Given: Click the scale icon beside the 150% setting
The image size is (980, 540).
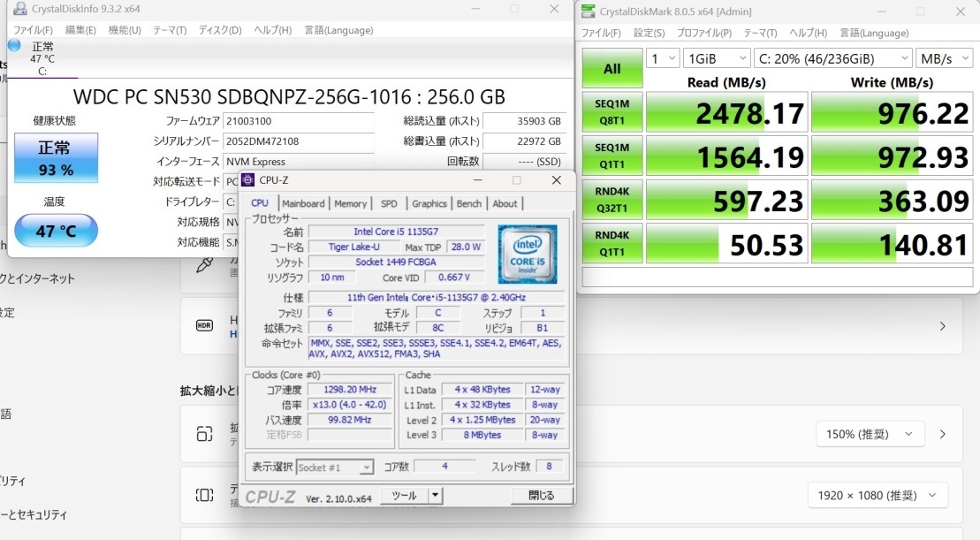Looking at the screenshot, I should 204,434.
